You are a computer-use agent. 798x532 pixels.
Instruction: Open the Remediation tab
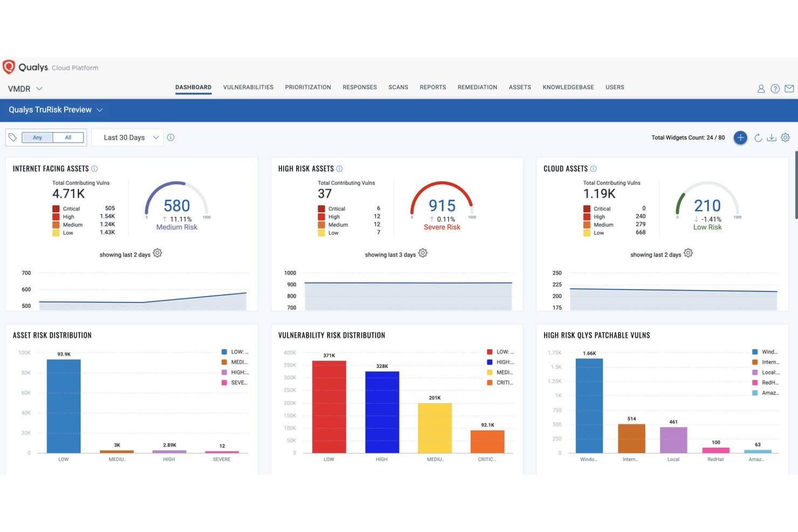click(477, 87)
